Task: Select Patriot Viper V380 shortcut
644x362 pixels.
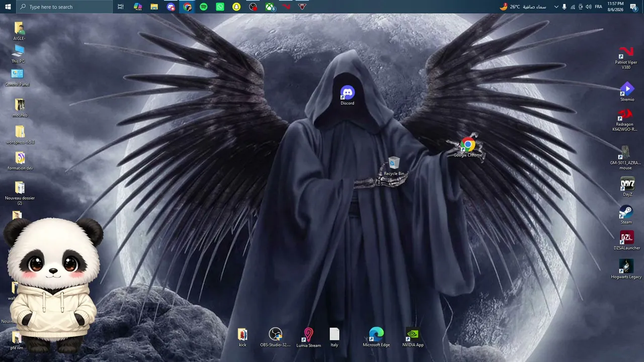Action: (626, 58)
